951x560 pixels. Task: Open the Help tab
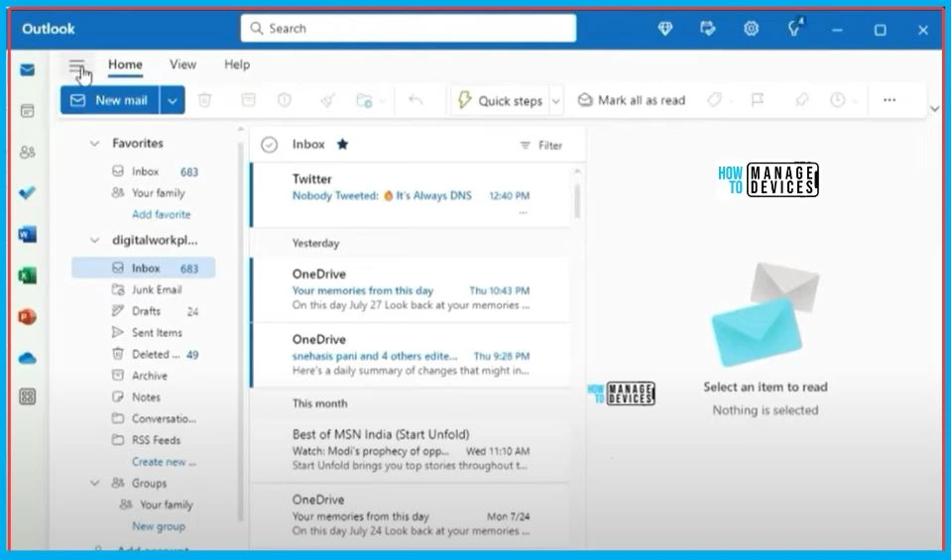[x=237, y=64]
